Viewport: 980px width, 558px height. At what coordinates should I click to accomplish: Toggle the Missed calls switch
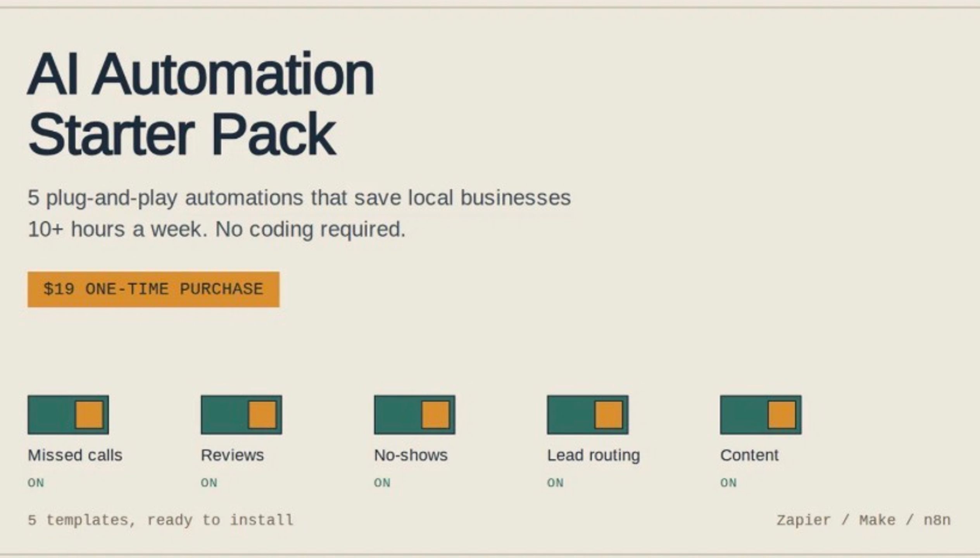coord(68,415)
